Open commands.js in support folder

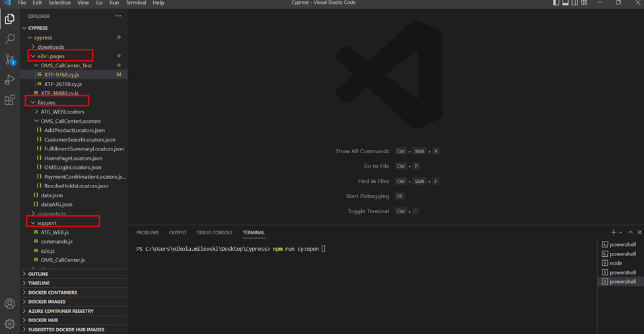pos(74,242)
